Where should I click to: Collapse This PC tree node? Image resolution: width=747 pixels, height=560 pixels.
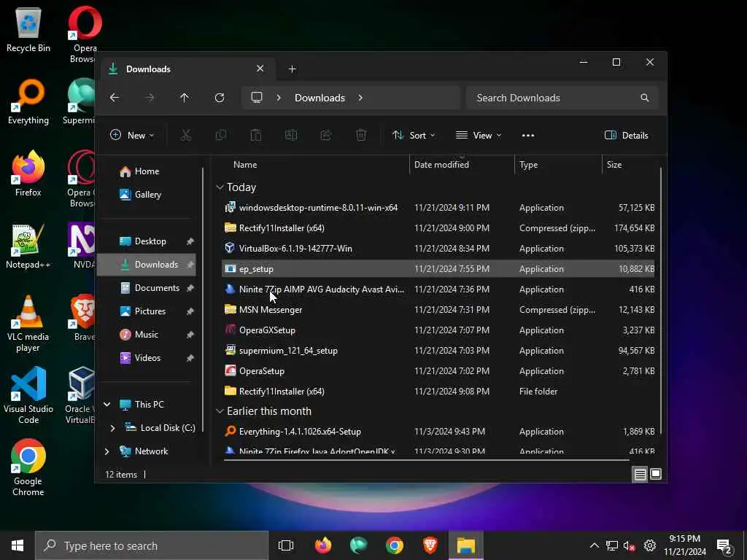coord(107,404)
